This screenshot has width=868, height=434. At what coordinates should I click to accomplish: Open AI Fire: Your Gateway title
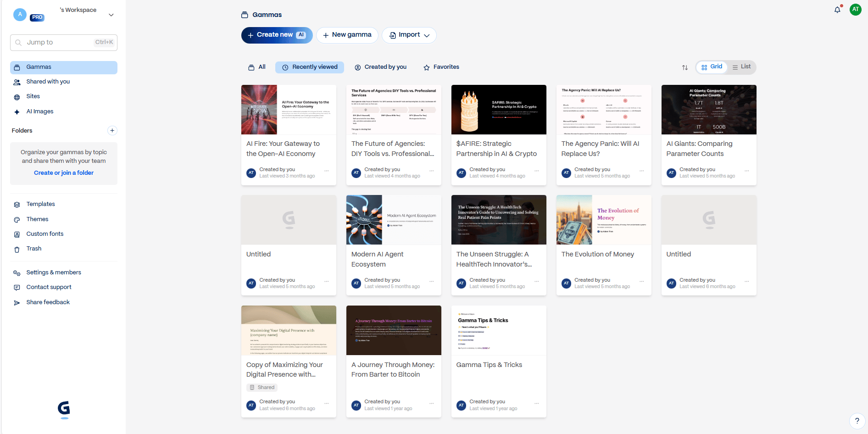pyautogui.click(x=283, y=149)
